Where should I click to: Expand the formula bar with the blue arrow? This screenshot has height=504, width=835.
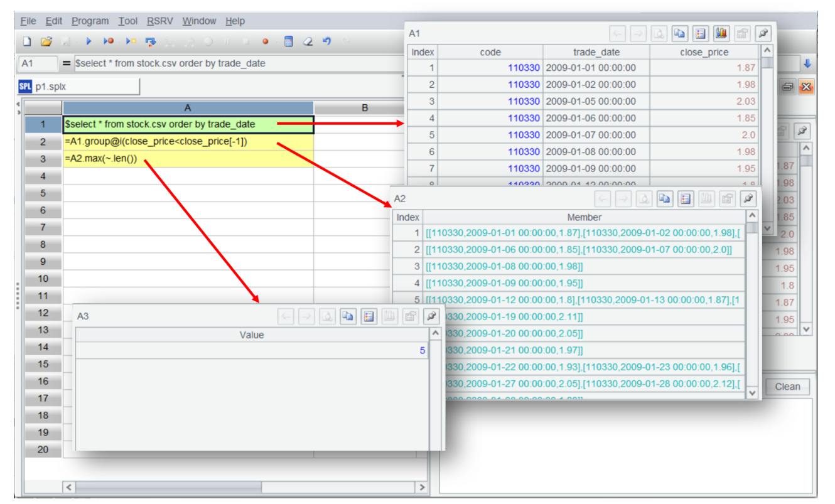tap(807, 63)
